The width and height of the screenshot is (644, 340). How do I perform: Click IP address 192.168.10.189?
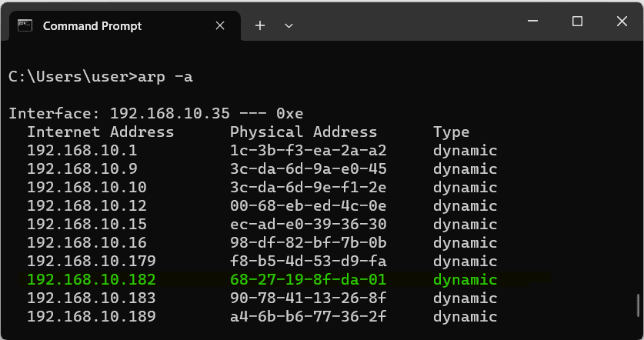point(92,316)
